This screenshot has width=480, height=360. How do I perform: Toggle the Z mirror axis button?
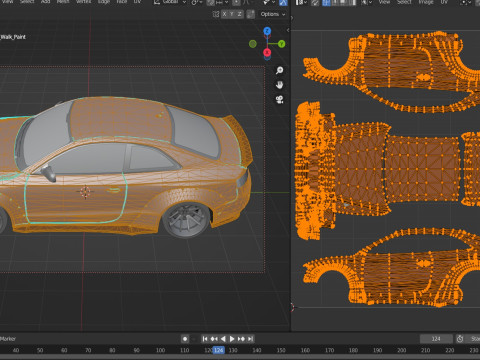point(239,14)
